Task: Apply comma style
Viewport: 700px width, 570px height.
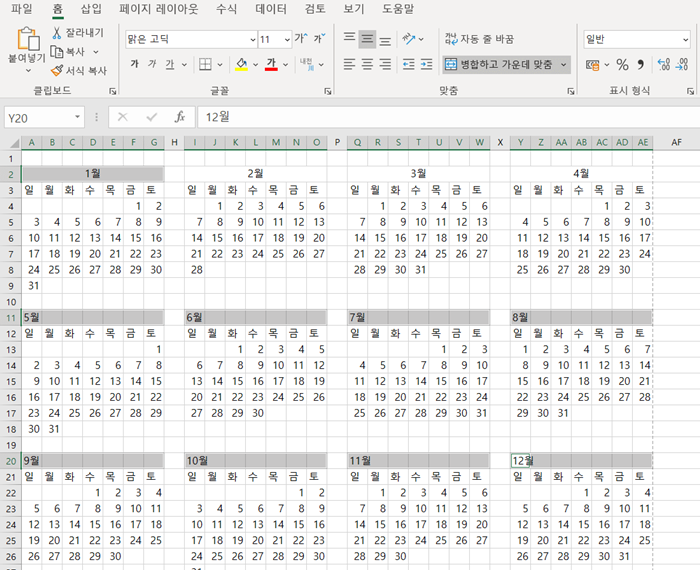Action: click(x=641, y=65)
